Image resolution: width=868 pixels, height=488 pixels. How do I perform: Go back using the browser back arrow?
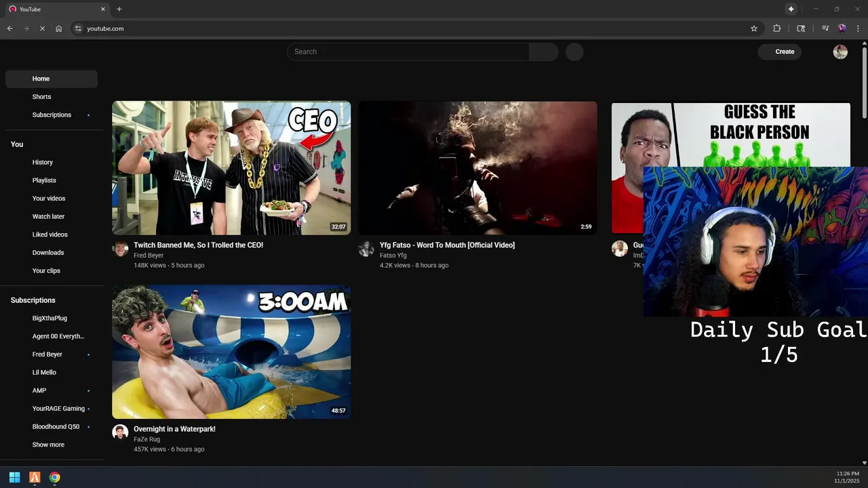click(x=10, y=28)
